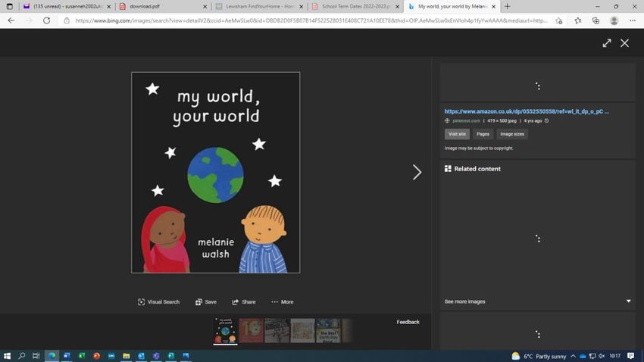Viewport: 644px width, 362px height.
Task: Expand the See more images section
Action: [x=537, y=301]
